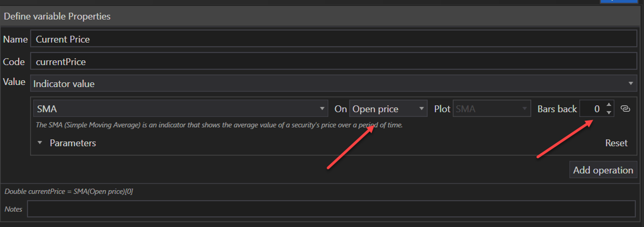This screenshot has height=227, width=644.
Task: Expand the Parameters section triangle
Action: point(40,143)
